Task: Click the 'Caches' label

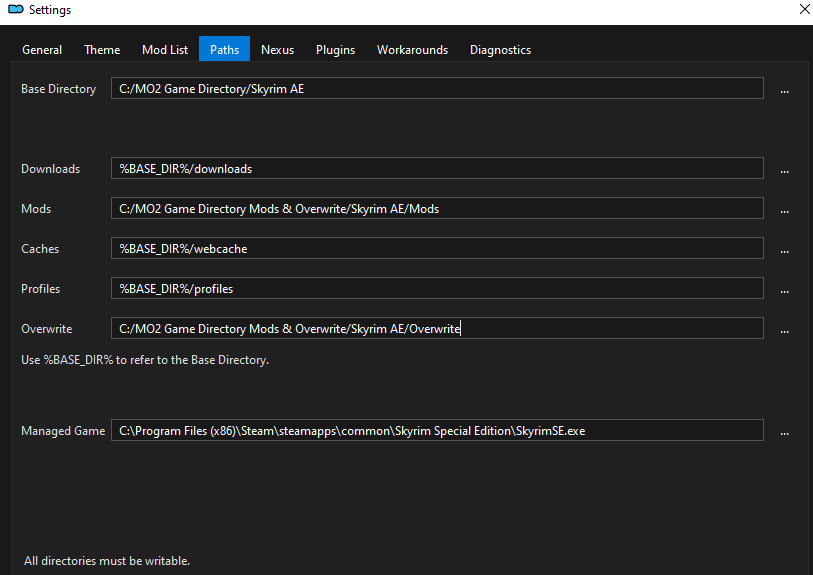Action: click(x=40, y=249)
